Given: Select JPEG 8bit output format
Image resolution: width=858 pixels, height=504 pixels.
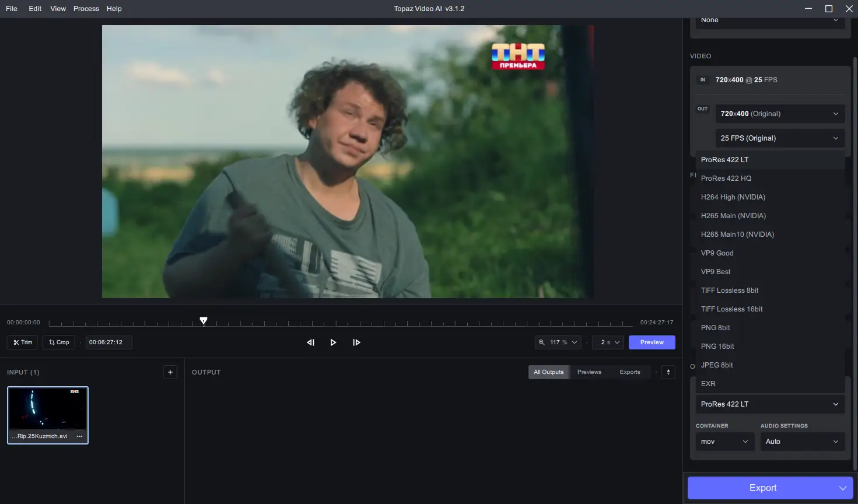Looking at the screenshot, I should pos(770,365).
